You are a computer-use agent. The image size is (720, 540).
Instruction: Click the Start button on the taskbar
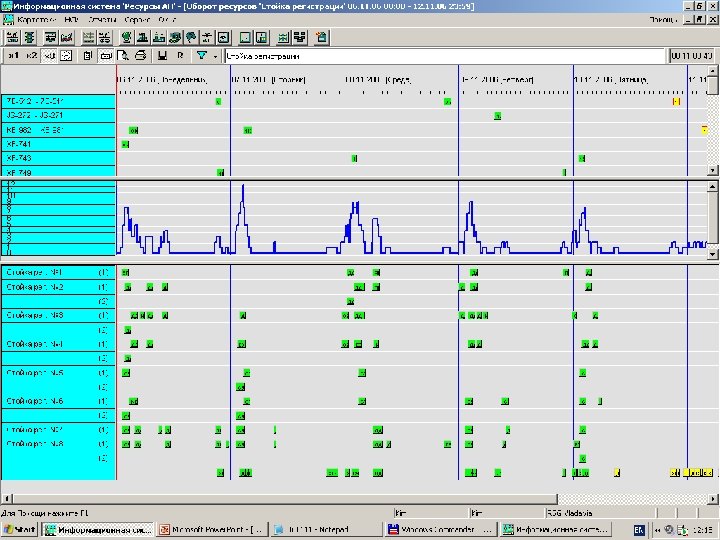pyautogui.click(x=20, y=528)
